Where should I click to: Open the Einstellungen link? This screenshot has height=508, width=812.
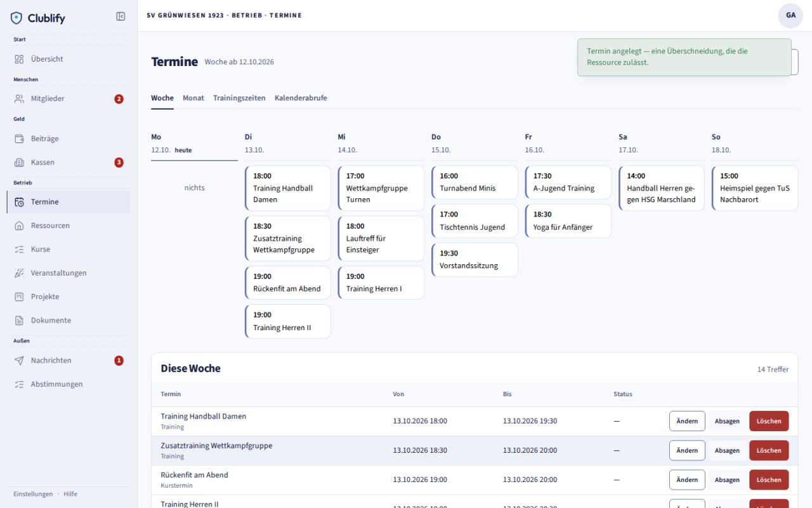[x=33, y=494]
